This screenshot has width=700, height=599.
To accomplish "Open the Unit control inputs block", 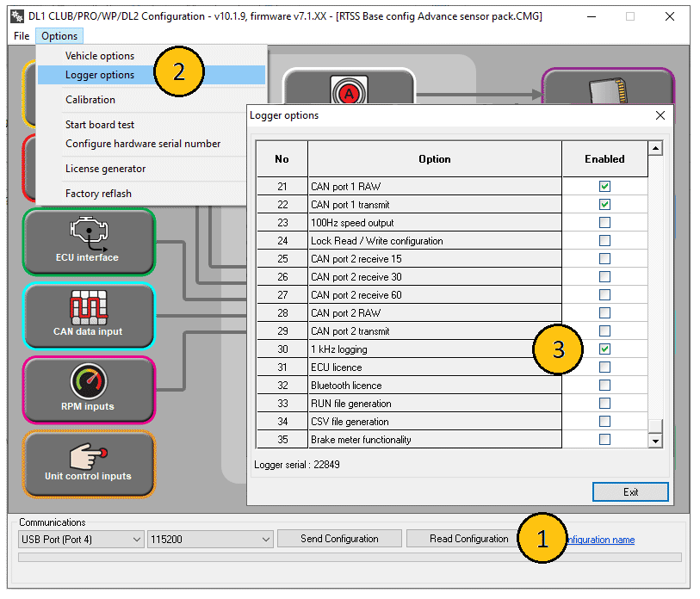I will click(x=89, y=464).
